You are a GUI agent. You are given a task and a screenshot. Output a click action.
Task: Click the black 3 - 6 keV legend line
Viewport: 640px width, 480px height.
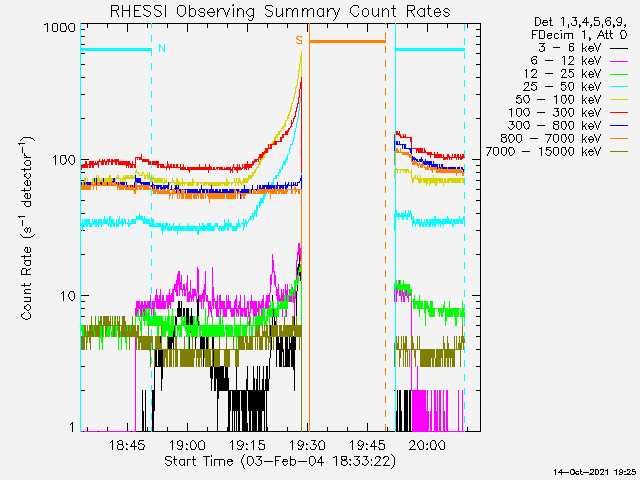coord(618,48)
